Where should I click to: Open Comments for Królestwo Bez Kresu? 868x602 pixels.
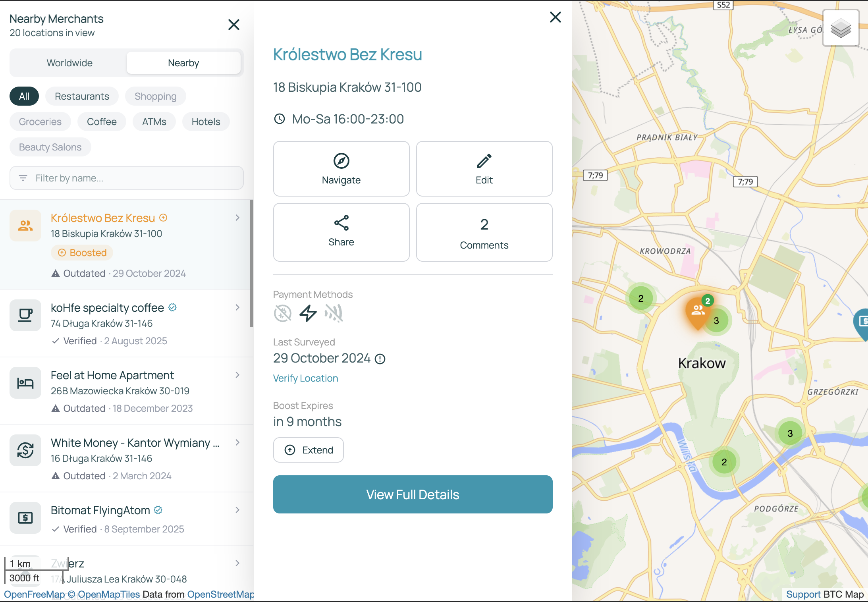(484, 232)
